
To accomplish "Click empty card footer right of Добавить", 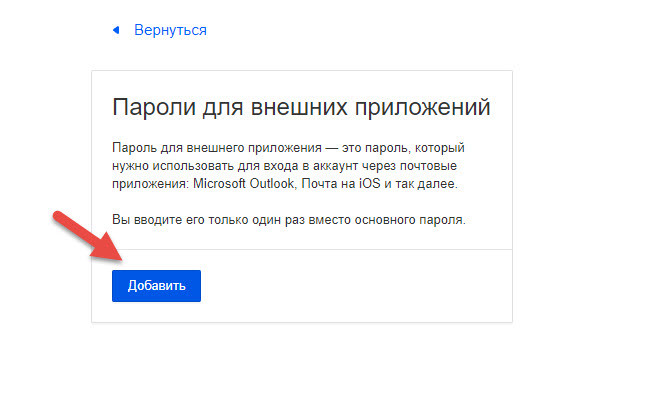I will 360,286.
